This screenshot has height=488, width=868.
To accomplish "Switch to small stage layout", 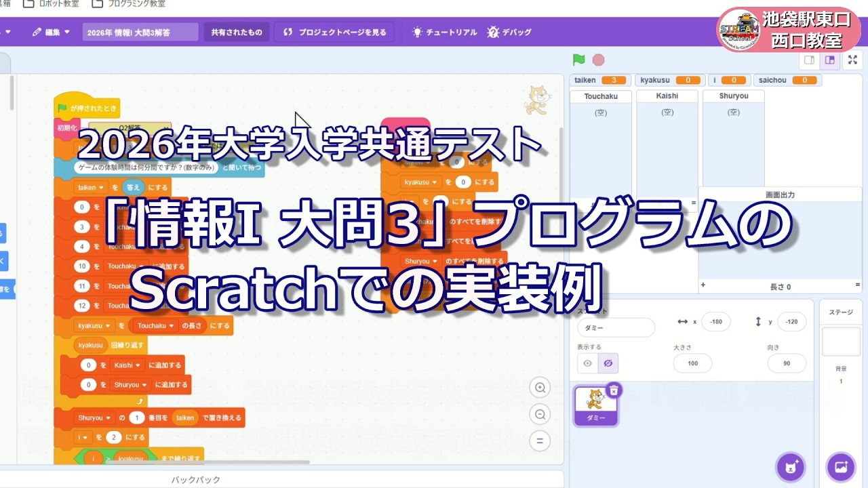I will pos(809,60).
